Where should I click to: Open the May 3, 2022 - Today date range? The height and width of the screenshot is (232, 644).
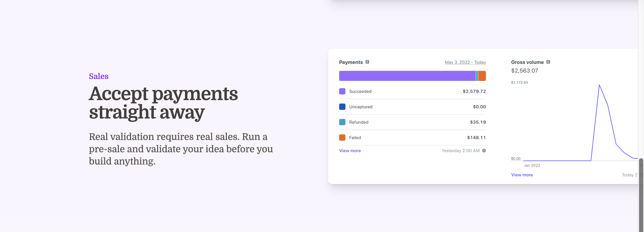[x=465, y=62]
